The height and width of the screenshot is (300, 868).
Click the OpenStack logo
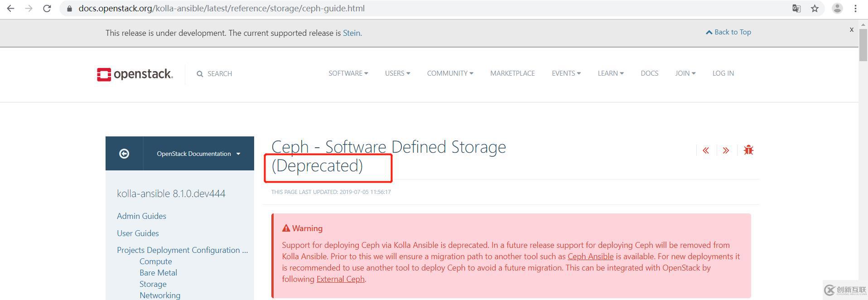(135, 74)
